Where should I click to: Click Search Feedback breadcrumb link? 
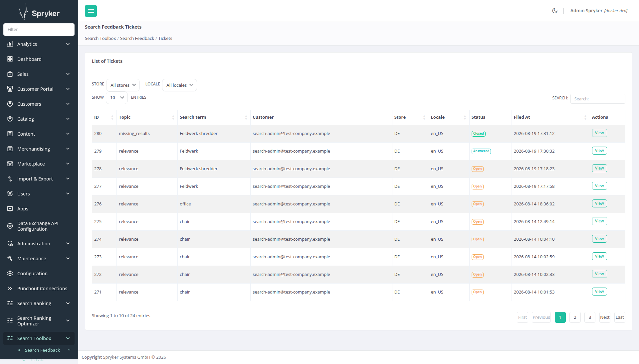pos(137,38)
